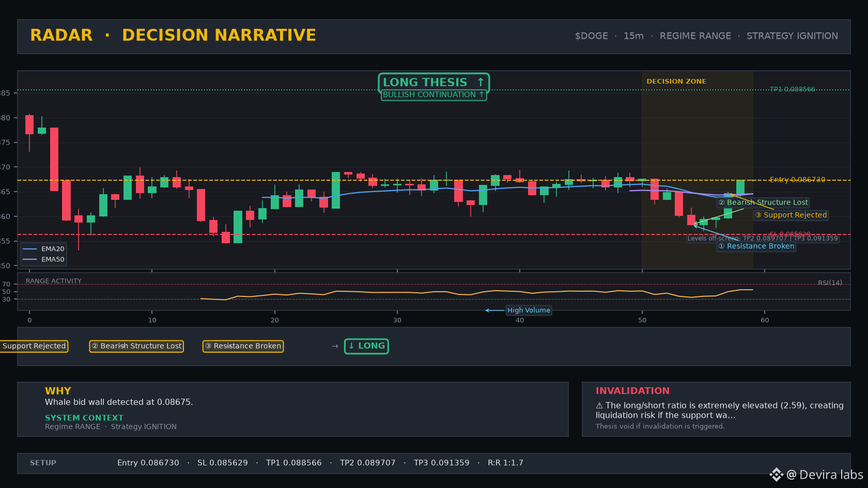Click the R:R 1:1.7 value in the SETUP bar
The image size is (868, 488).
[x=506, y=463]
